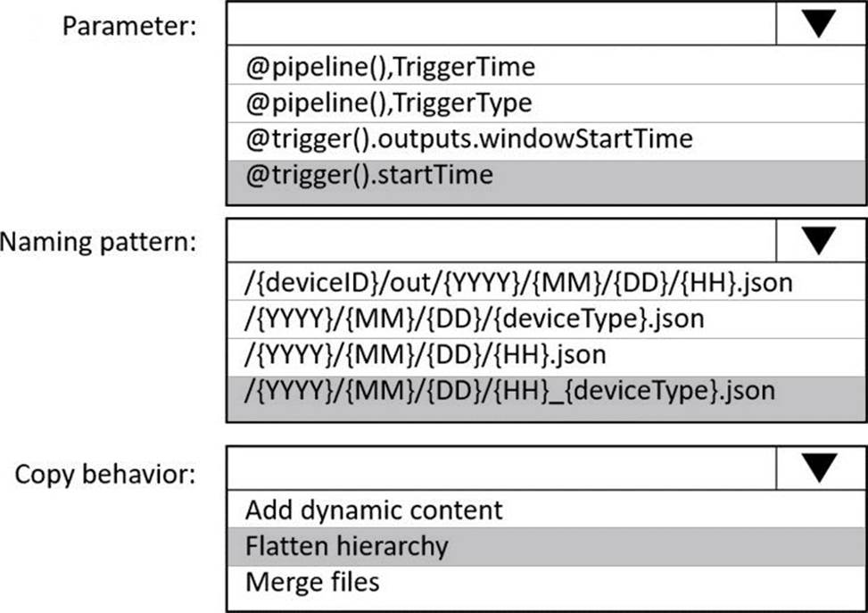Choose Add dynamic content option
The height and width of the screenshot is (613, 868).
click(374, 509)
